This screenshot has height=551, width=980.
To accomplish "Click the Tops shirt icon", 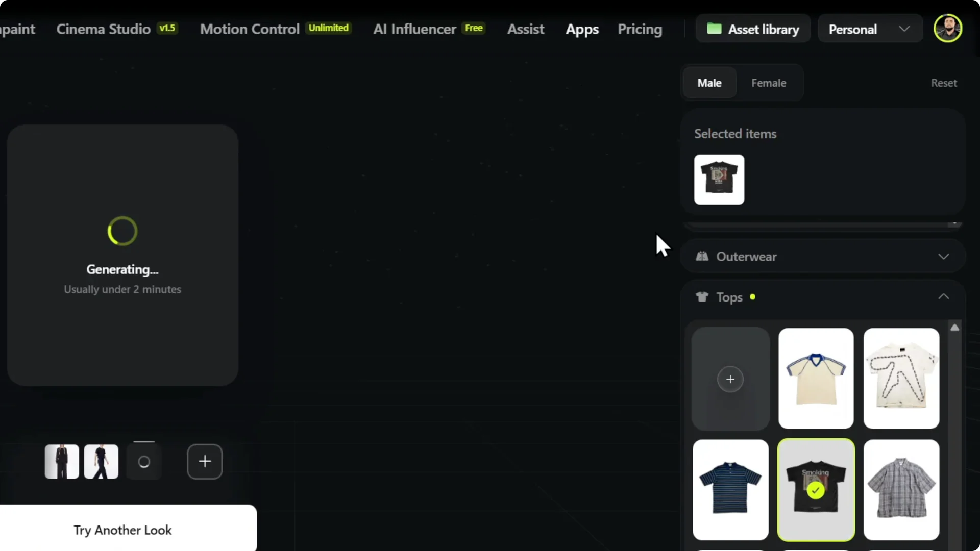I will click(702, 297).
